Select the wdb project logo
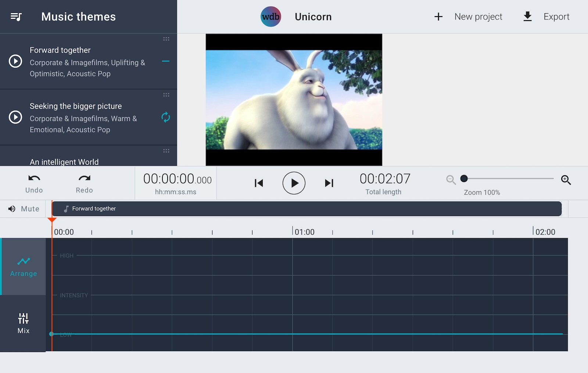The image size is (588, 373). pos(270,16)
